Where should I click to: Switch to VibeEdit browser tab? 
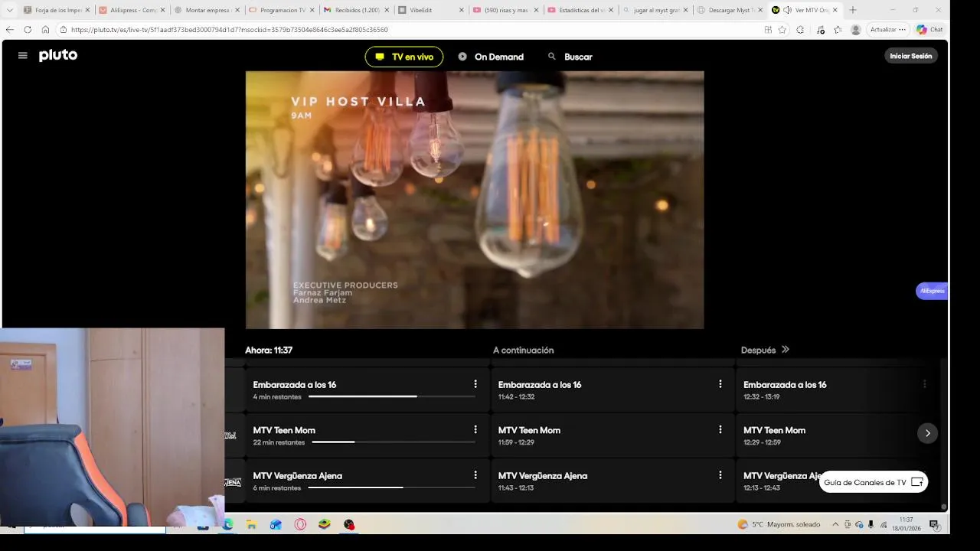tap(431, 10)
